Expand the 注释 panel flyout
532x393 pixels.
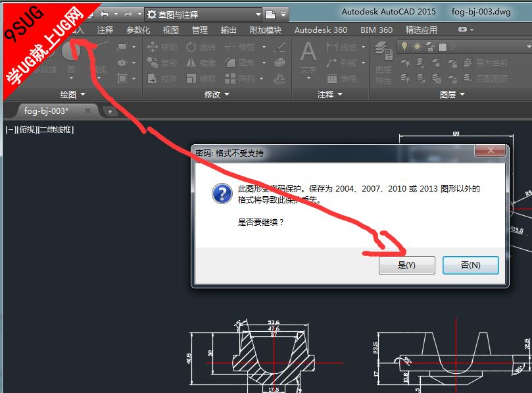tap(329, 94)
